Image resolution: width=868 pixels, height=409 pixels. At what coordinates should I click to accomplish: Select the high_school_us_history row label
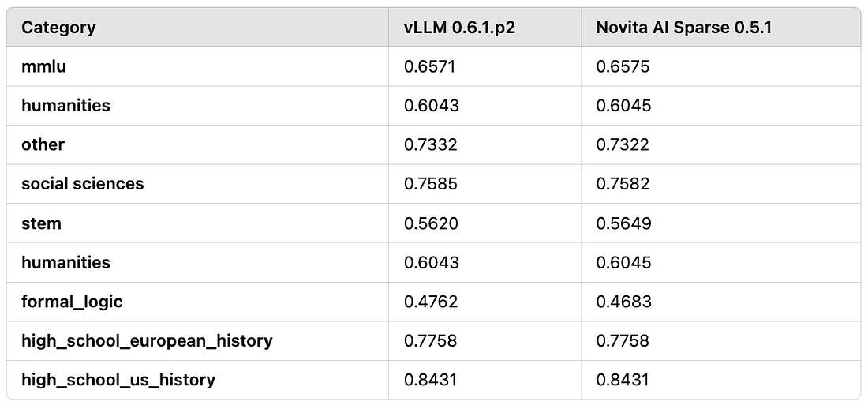[x=118, y=381]
